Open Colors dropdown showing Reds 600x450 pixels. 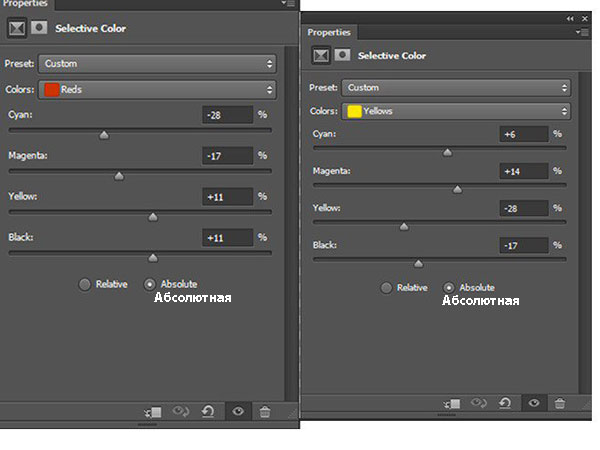click(157, 90)
